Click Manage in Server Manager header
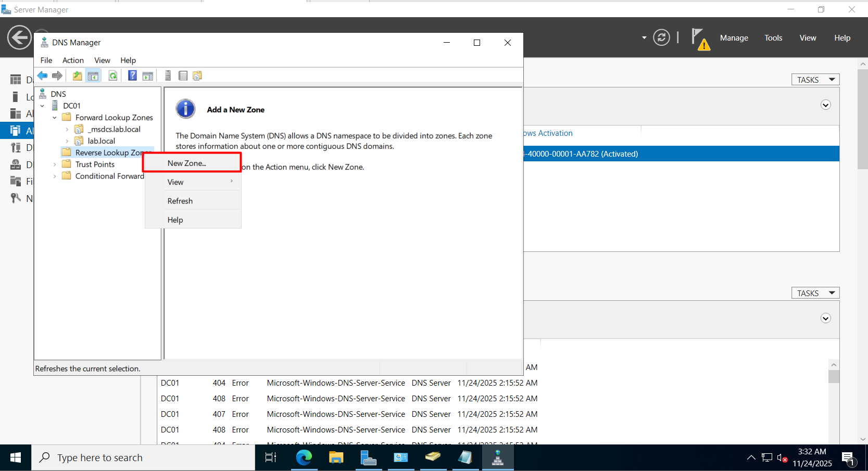This screenshot has height=471, width=868. (x=734, y=38)
